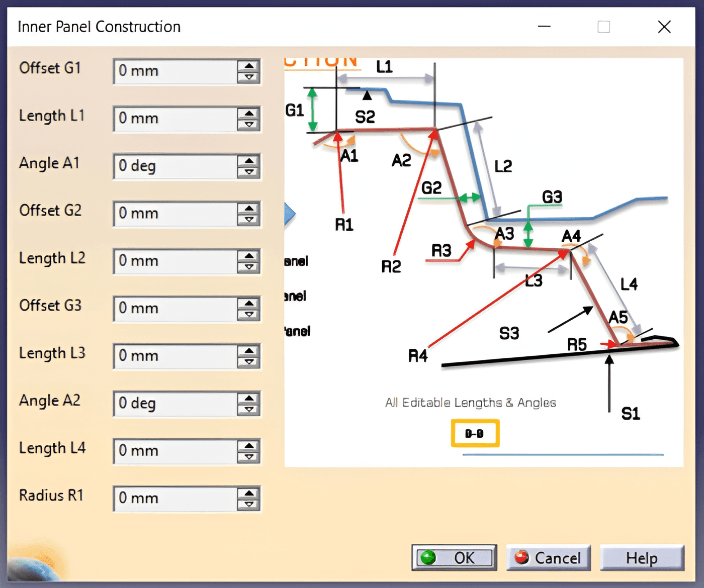Lower Radius R1 using the down spinner

click(x=248, y=505)
